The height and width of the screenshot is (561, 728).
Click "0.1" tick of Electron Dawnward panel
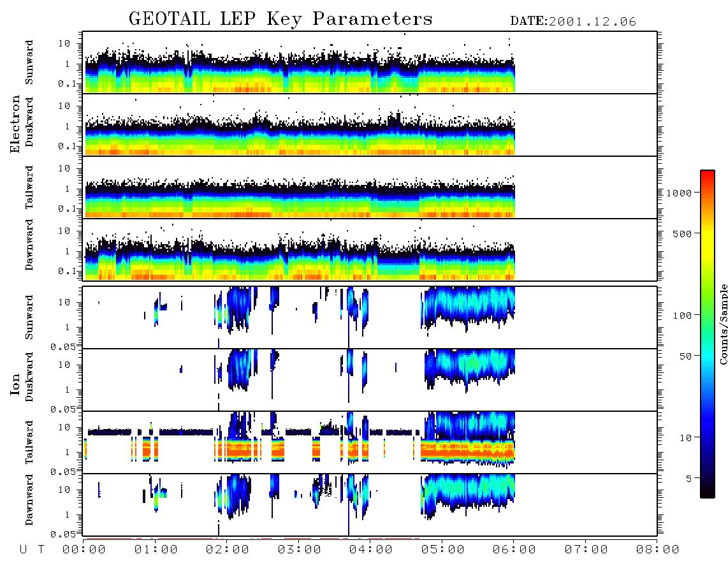coord(68,271)
